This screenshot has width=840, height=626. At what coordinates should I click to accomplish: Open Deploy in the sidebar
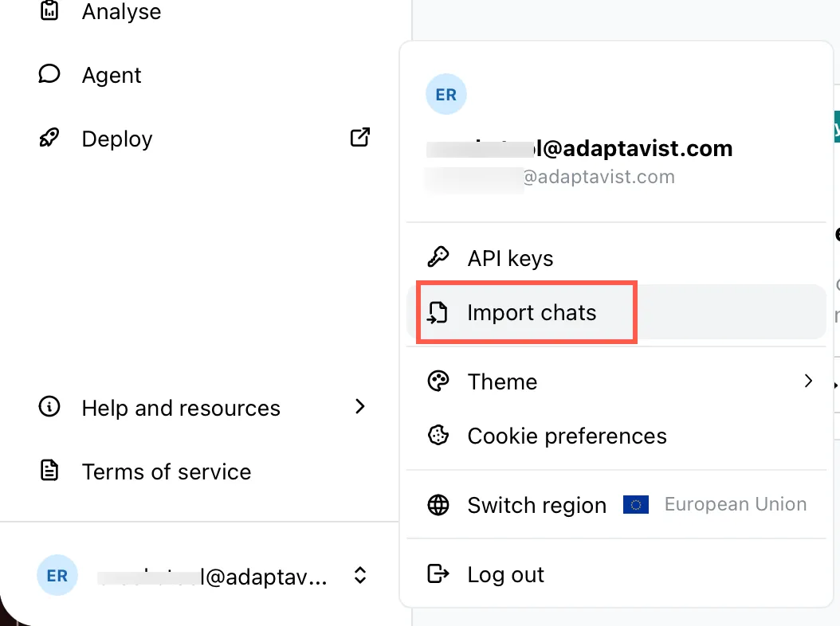point(117,139)
